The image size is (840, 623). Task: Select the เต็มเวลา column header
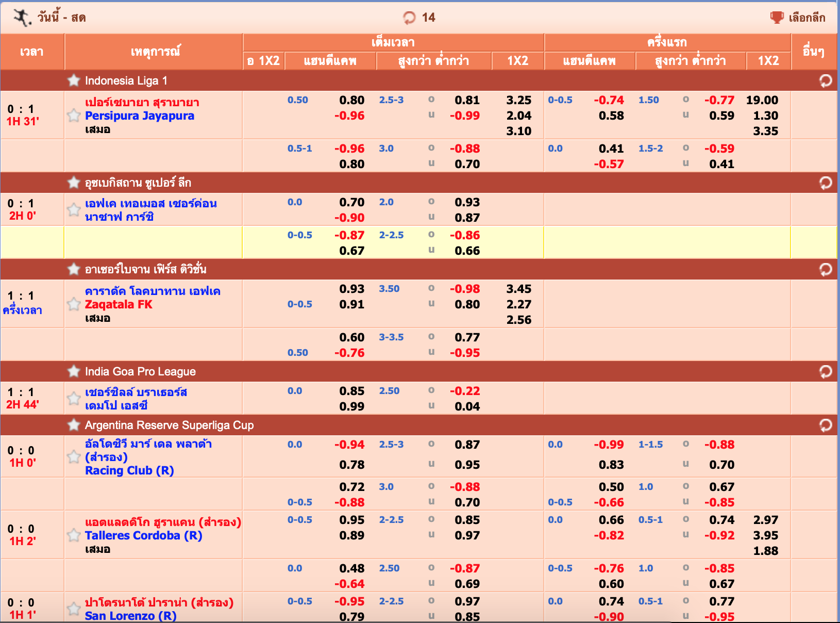[393, 42]
